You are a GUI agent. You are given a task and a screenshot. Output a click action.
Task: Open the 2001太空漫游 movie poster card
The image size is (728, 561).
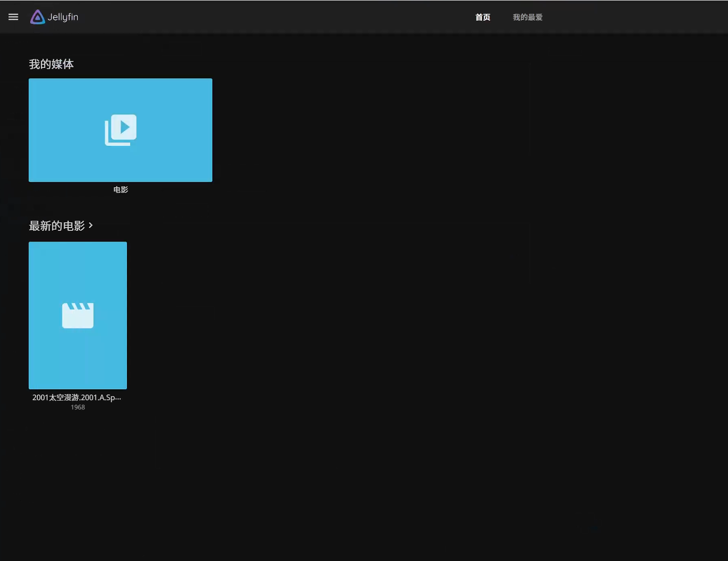[x=78, y=315]
